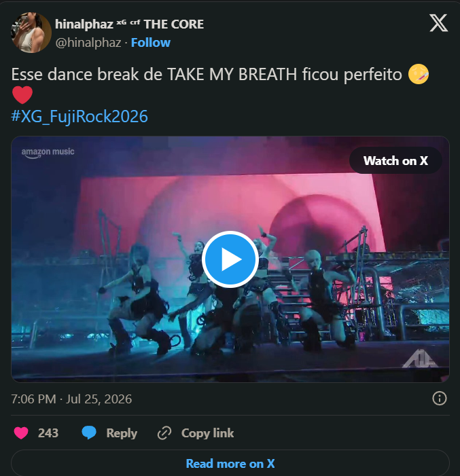The height and width of the screenshot is (476, 460).
Task: Click the copy link chain icon
Action: click(x=164, y=433)
